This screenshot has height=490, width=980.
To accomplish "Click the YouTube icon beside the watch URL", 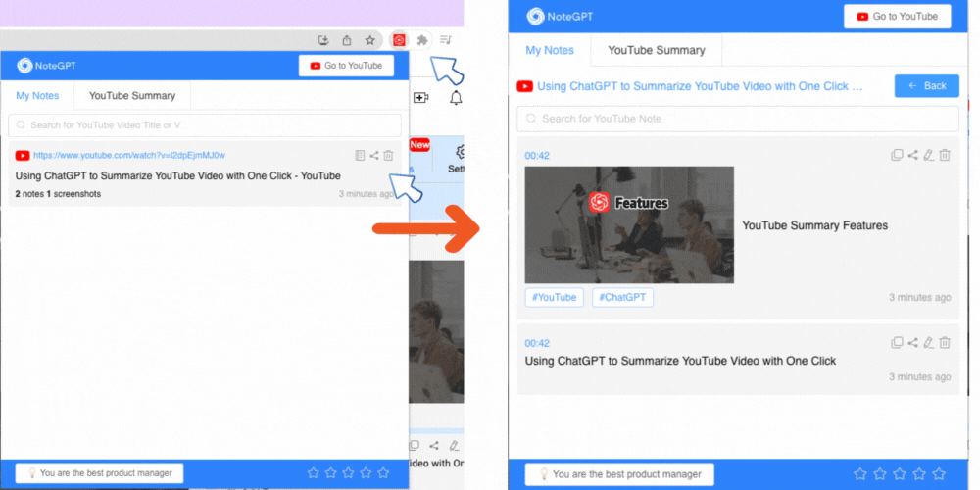I will (23, 155).
